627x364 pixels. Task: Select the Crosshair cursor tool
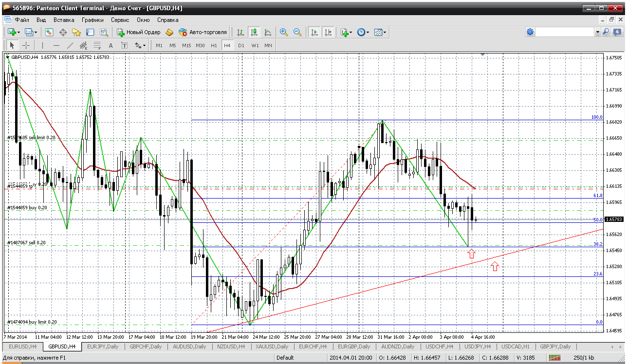[x=26, y=45]
